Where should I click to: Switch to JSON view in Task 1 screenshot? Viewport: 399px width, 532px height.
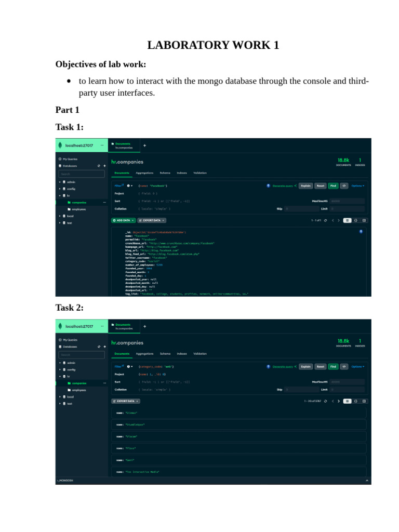[x=356, y=220]
